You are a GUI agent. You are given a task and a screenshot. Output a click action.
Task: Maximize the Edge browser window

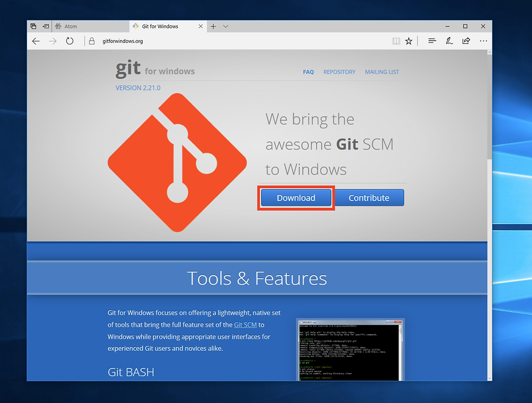[x=465, y=26]
